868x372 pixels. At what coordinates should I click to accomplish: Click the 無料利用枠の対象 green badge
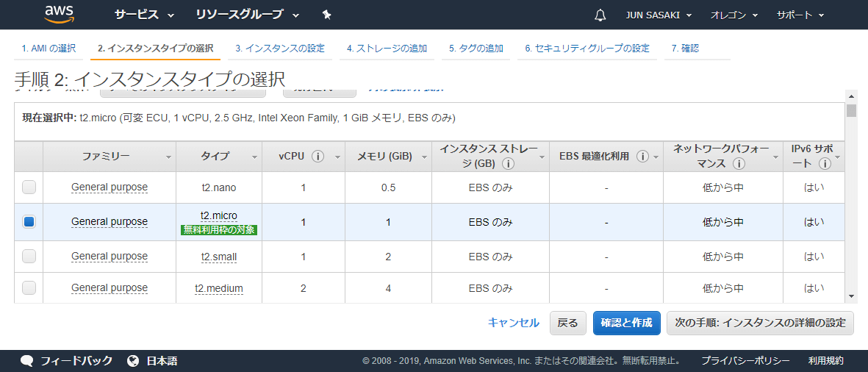(219, 229)
